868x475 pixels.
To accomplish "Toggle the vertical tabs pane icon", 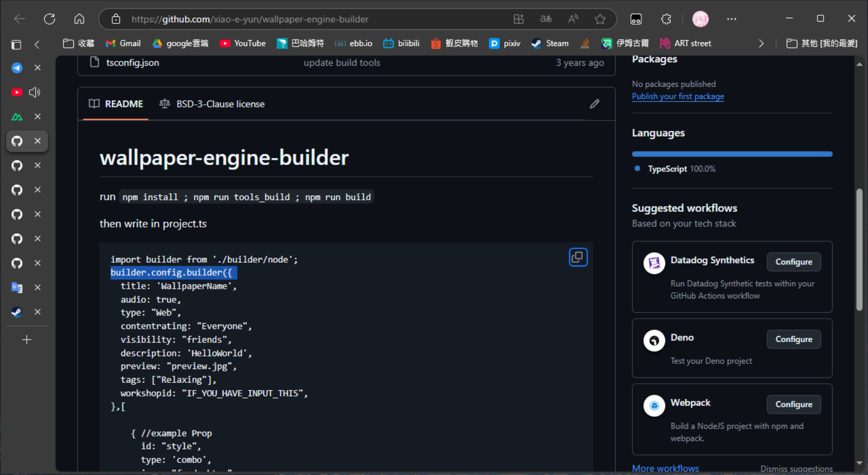I will (16, 44).
